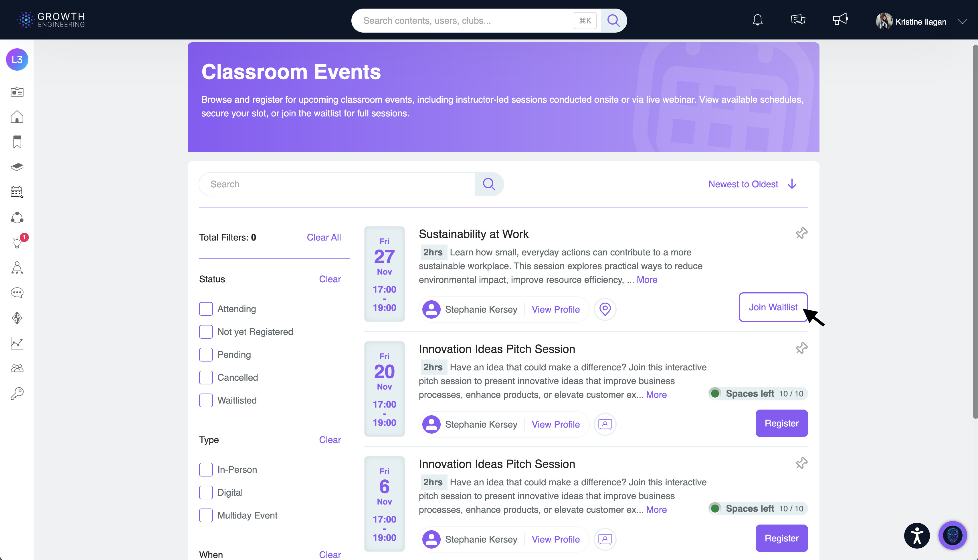Viewport: 978px width, 560px height.
Task: Open the groups people sidebar icon
Action: click(x=17, y=368)
